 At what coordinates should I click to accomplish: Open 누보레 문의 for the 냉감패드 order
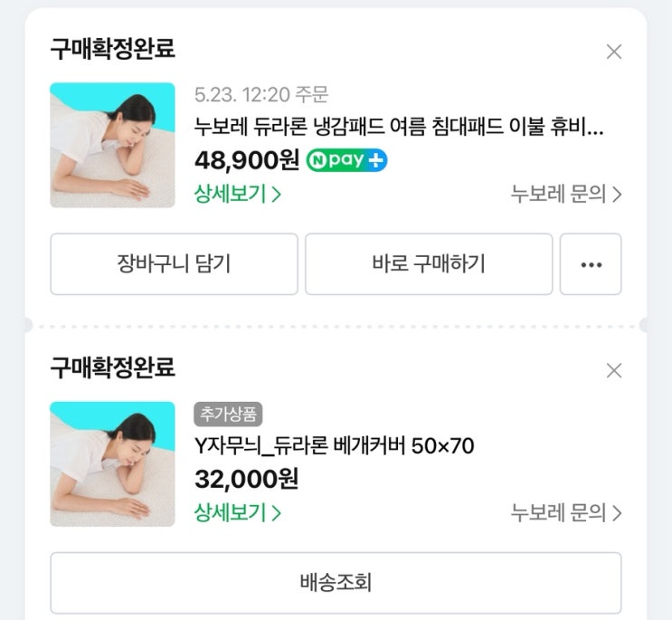coord(566,194)
